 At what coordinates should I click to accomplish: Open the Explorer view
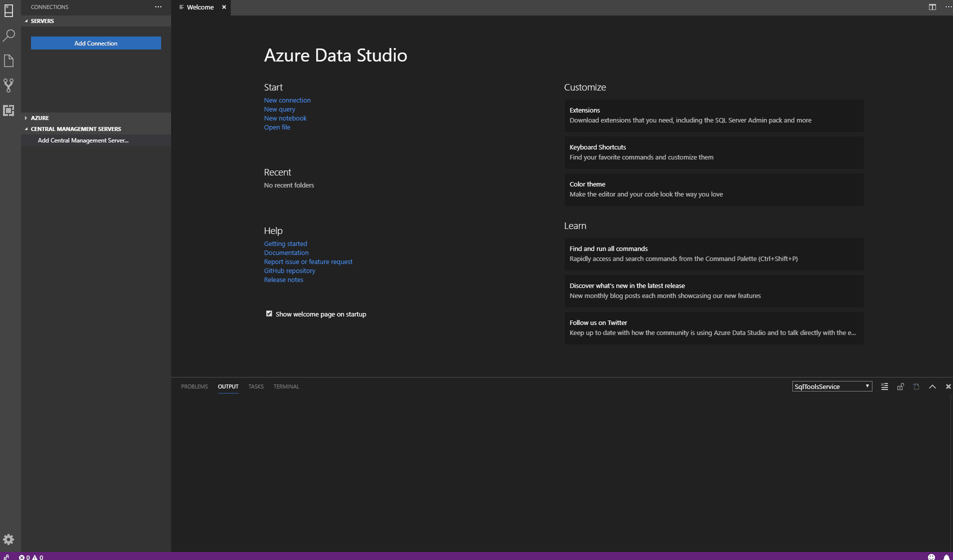coord(9,60)
